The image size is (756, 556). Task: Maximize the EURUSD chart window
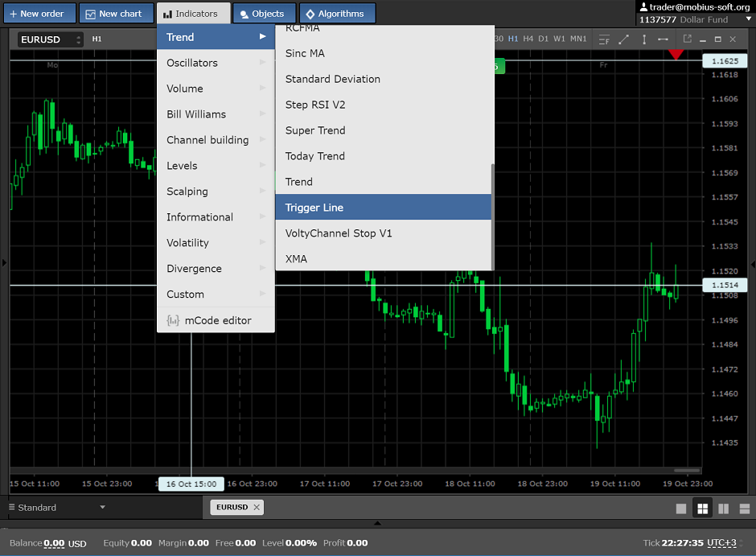pyautogui.click(x=718, y=39)
